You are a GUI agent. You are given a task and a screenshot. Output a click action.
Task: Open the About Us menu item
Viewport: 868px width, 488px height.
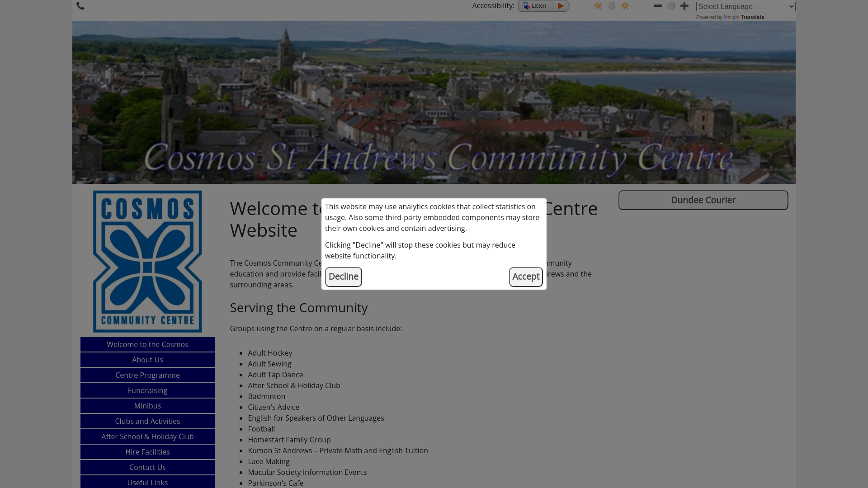pyautogui.click(x=147, y=360)
